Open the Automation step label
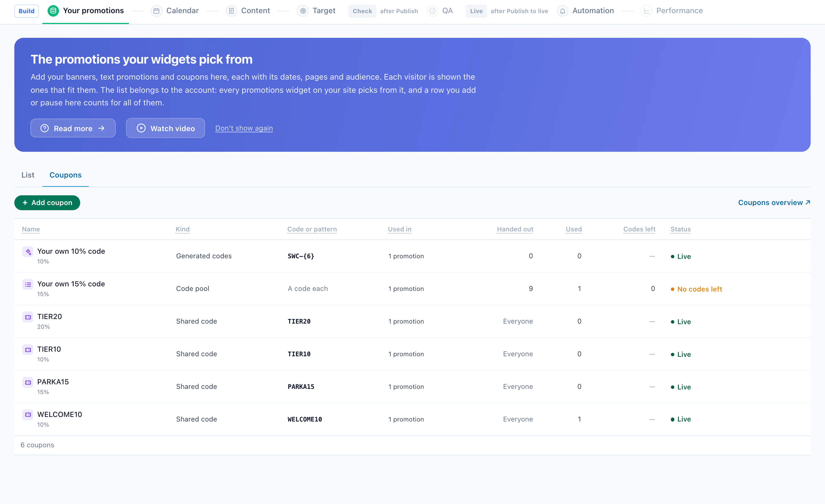 (593, 11)
